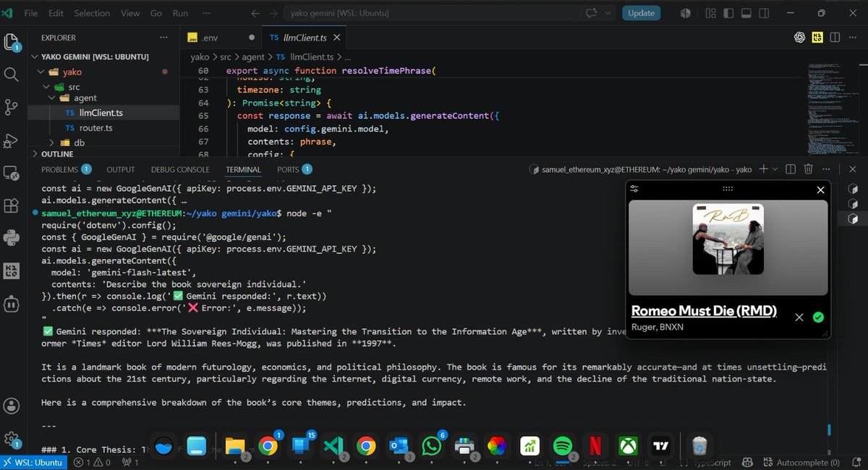Image resolution: width=868 pixels, height=470 pixels.
Task: Switch to the DEBUG CONSOLE tab
Action: pyautogui.click(x=180, y=169)
